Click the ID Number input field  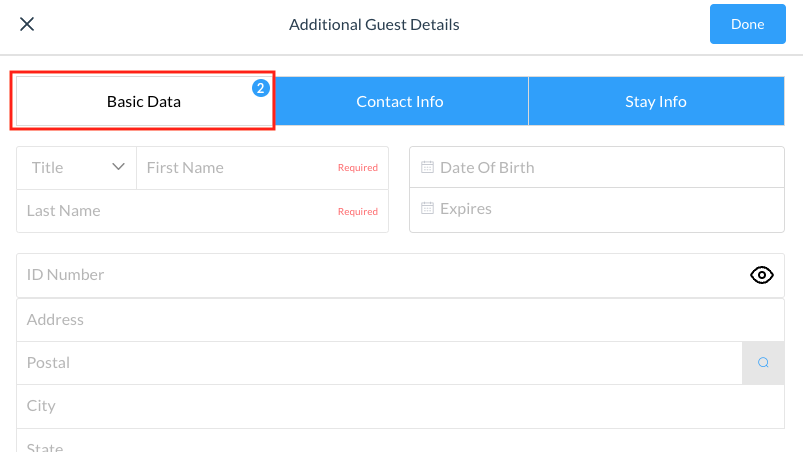380,275
